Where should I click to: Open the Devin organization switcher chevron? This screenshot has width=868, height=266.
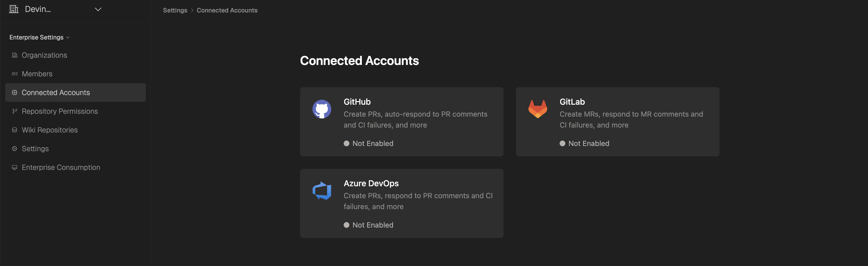click(98, 9)
